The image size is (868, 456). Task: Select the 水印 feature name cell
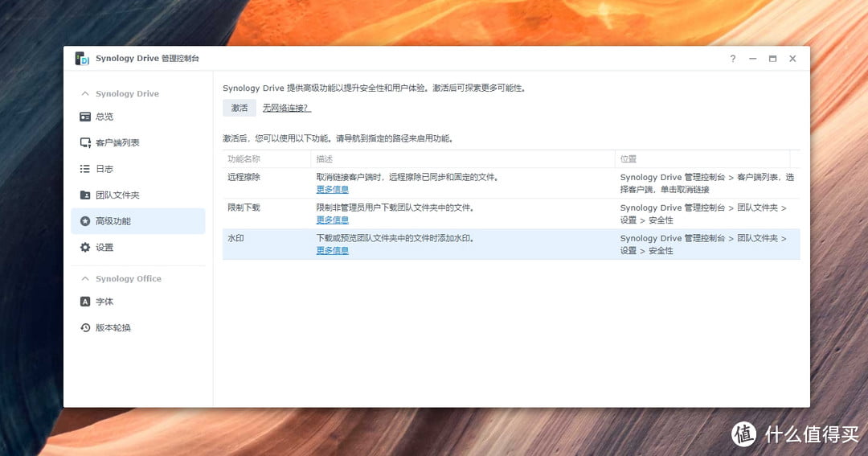[x=235, y=238]
